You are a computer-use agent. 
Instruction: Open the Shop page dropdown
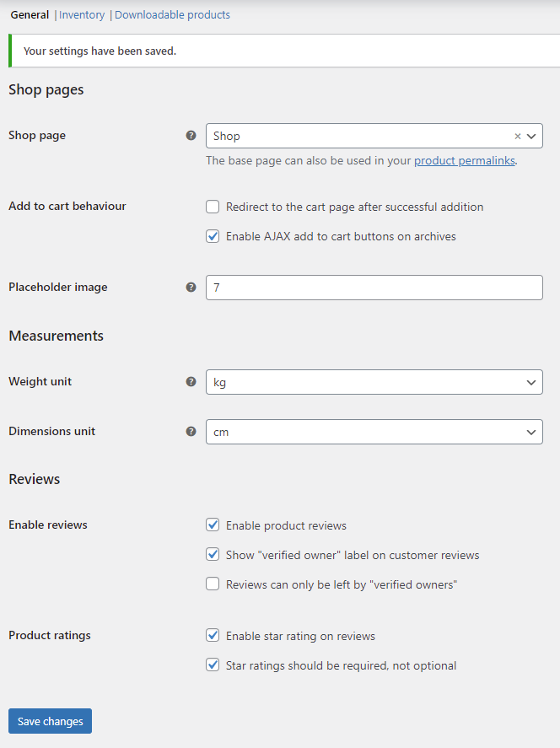click(x=374, y=136)
